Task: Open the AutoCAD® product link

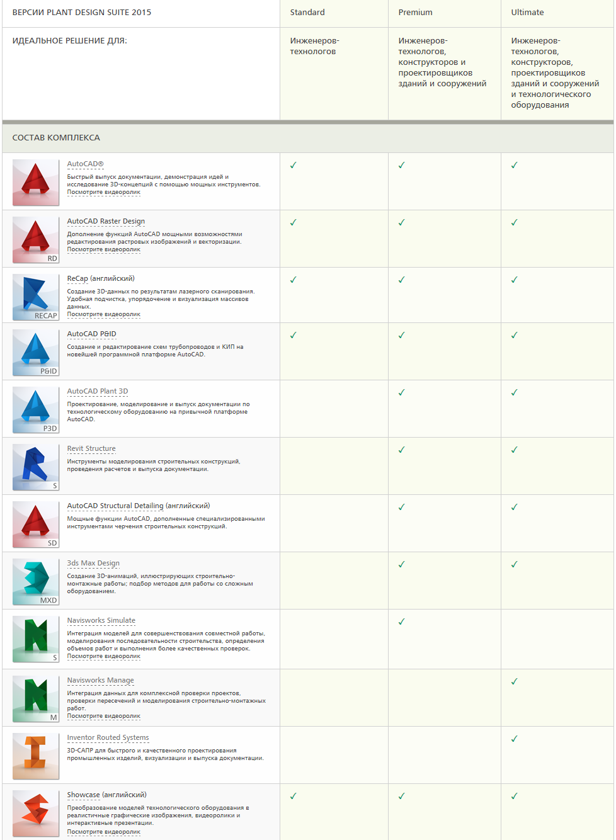Action: tap(86, 164)
